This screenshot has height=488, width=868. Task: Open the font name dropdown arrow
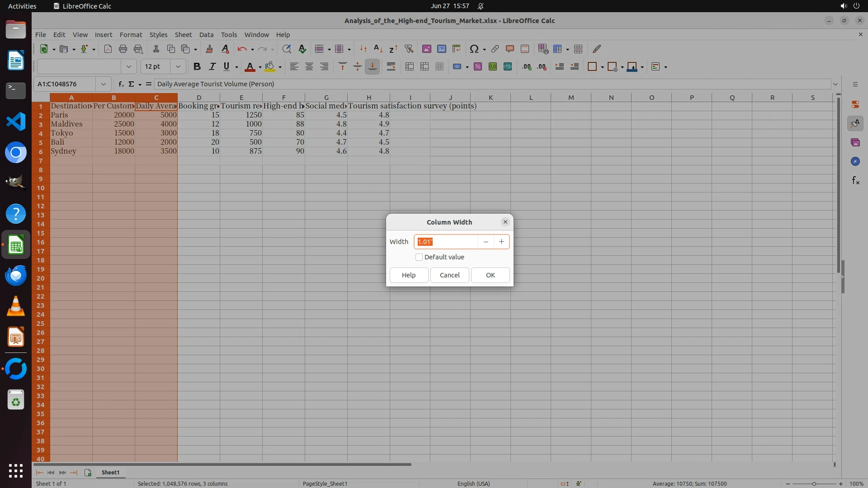(128, 66)
